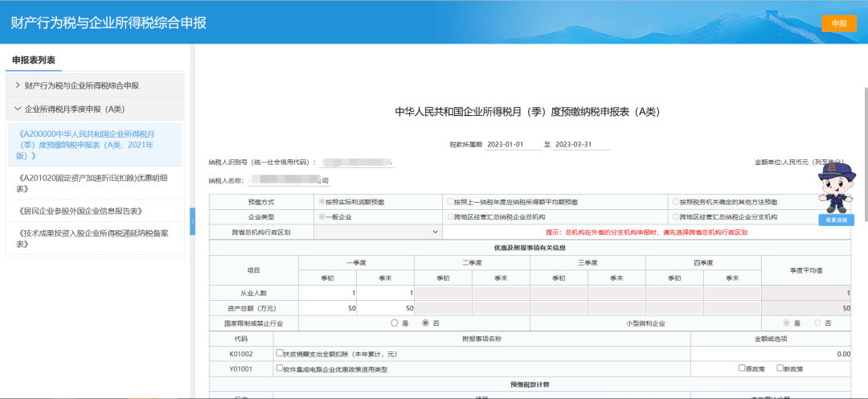Viewport: 868px width, 399px height.
Task: Check 扶贫捐赠支出全额扣除 checkbox
Action: click(x=279, y=353)
